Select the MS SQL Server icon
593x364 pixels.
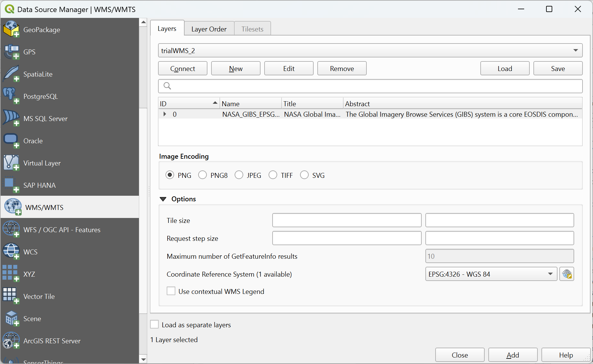click(x=11, y=118)
